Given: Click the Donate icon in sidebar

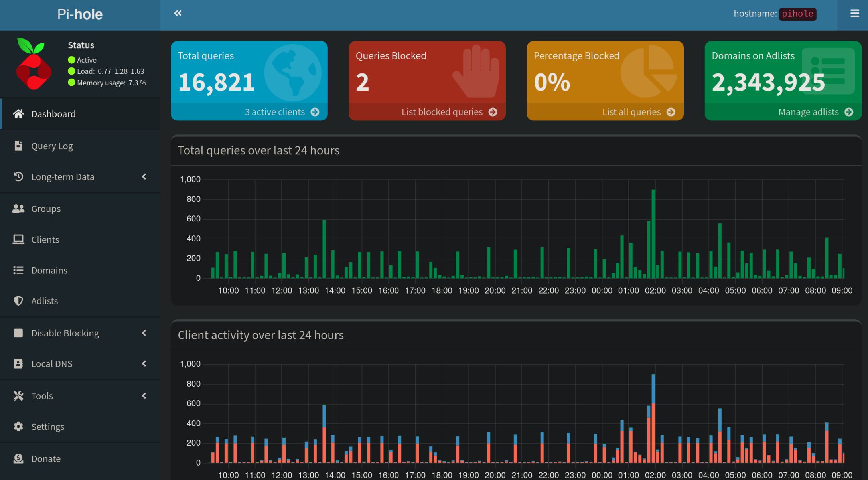Looking at the screenshot, I should 18,458.
